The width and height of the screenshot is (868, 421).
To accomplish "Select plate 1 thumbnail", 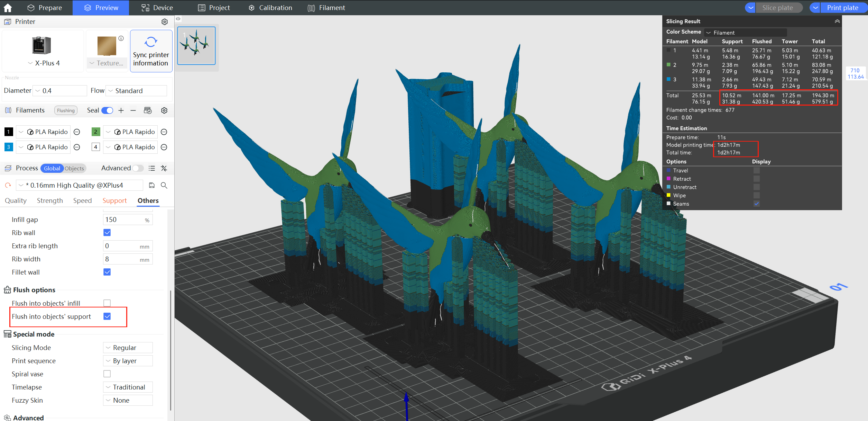I will 196,46.
